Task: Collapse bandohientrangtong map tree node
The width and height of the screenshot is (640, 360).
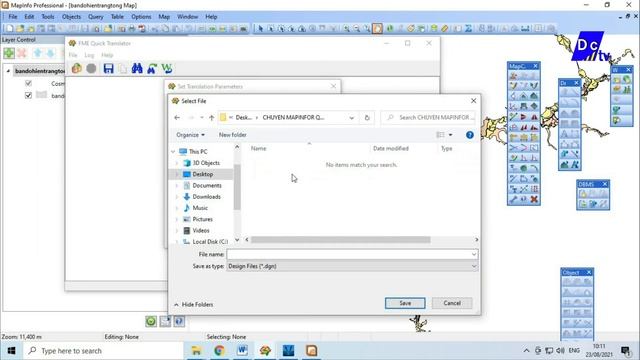Action: 8,71
